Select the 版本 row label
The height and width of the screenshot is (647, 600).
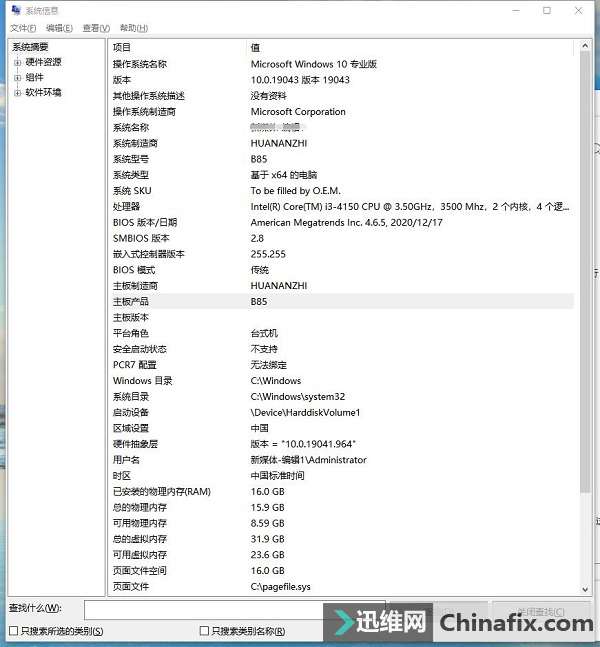coord(122,80)
